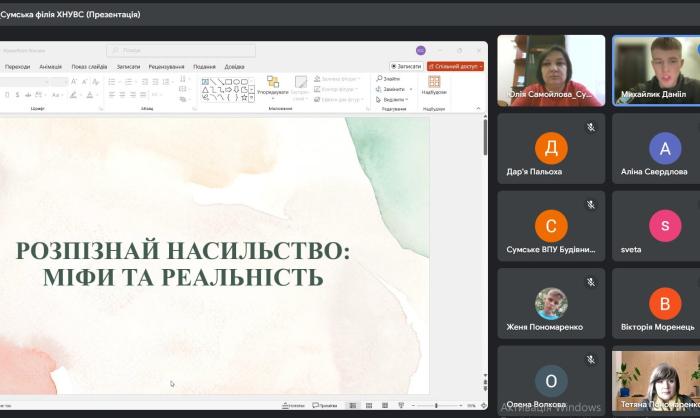Adjust the zoom slider in status bar
The image size is (700, 418).
coord(436,405)
